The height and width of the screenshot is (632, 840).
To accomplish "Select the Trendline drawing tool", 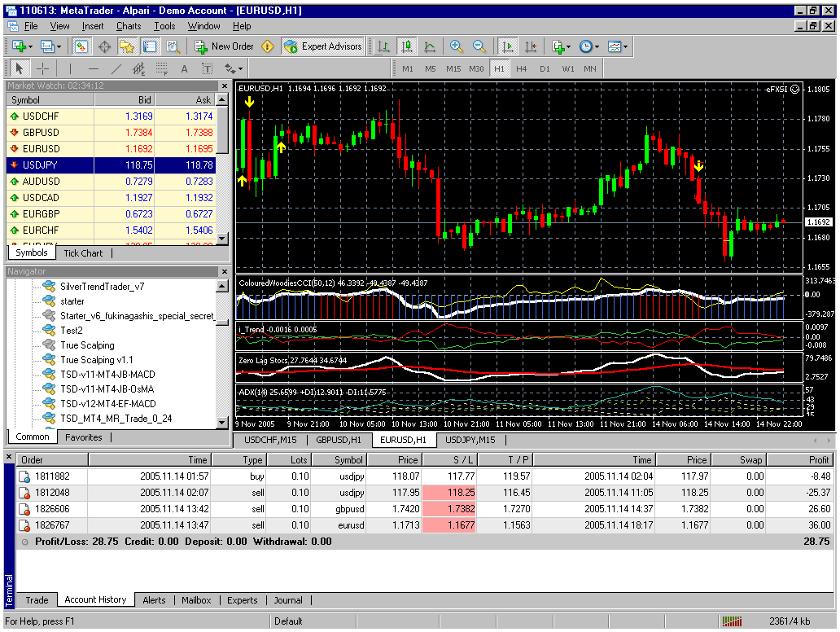I will (116, 68).
